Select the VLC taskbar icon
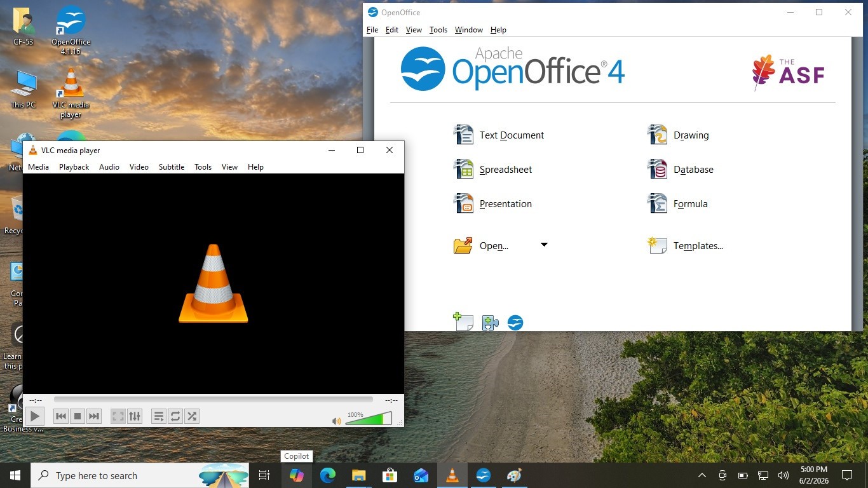This screenshot has width=868, height=488. coord(452,475)
